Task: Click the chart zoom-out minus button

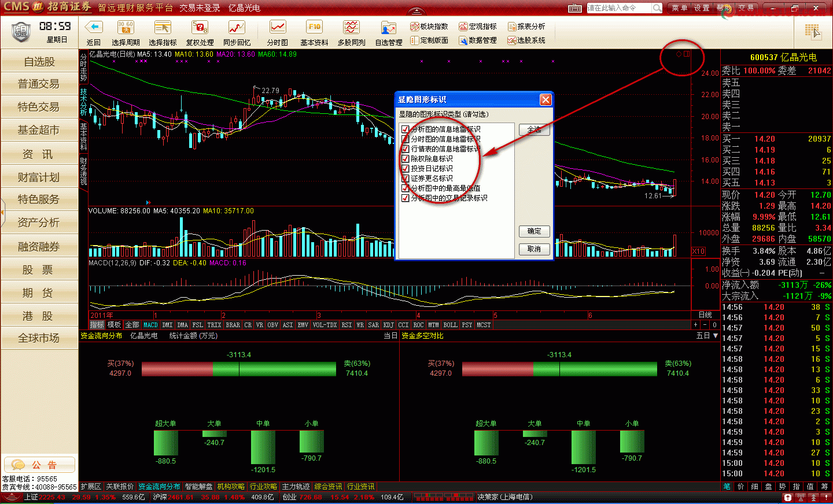Action: pyautogui.click(x=705, y=325)
